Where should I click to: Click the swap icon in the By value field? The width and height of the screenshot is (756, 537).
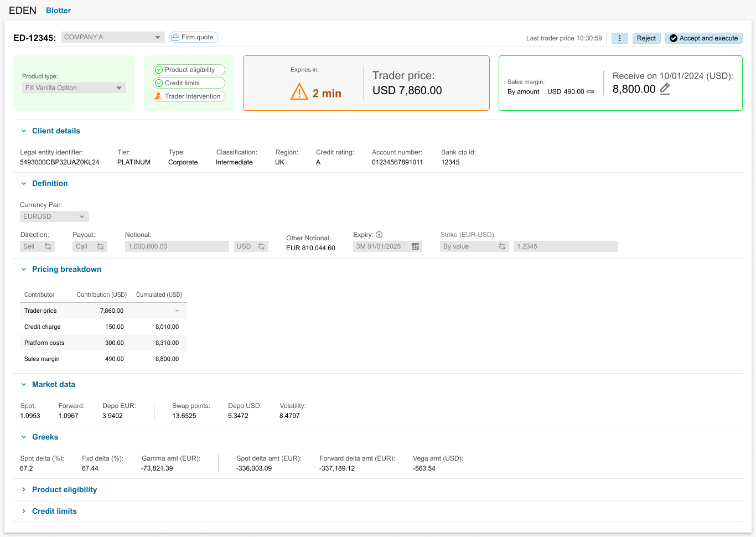(x=502, y=246)
